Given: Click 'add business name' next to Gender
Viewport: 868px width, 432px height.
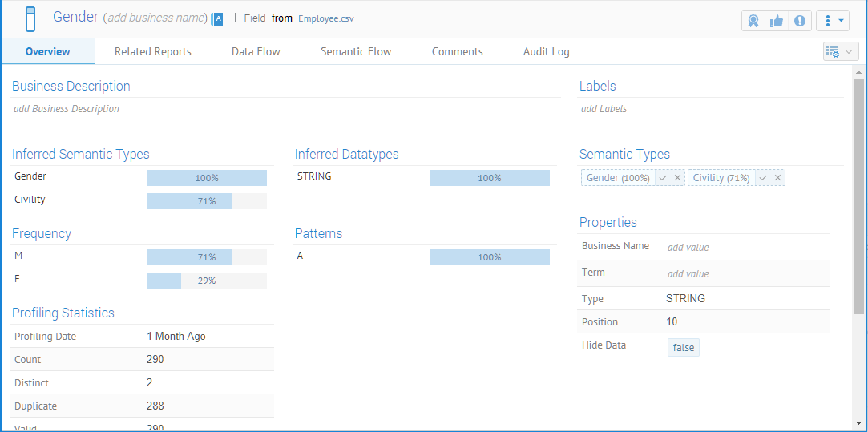Looking at the screenshot, I should click(x=155, y=18).
